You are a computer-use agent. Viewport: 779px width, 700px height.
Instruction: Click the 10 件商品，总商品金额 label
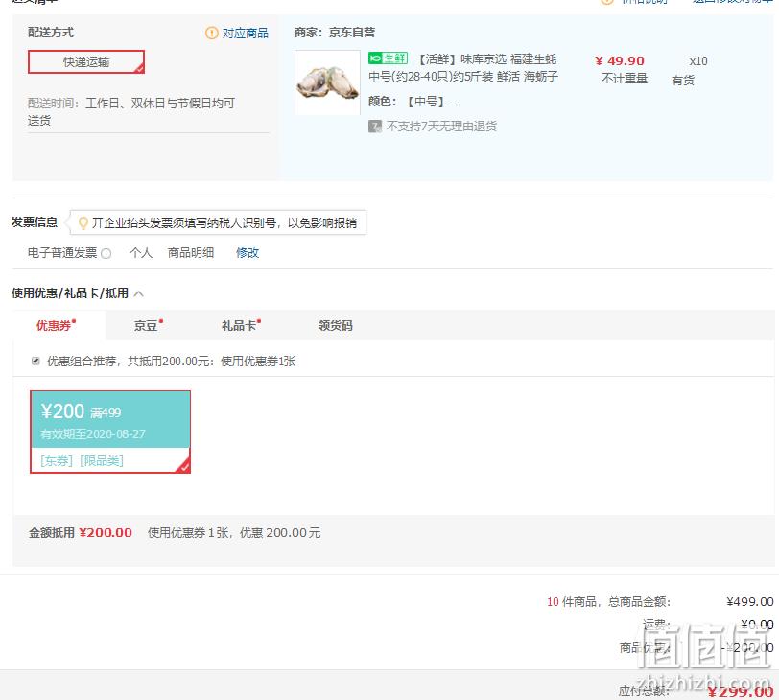[608, 601]
